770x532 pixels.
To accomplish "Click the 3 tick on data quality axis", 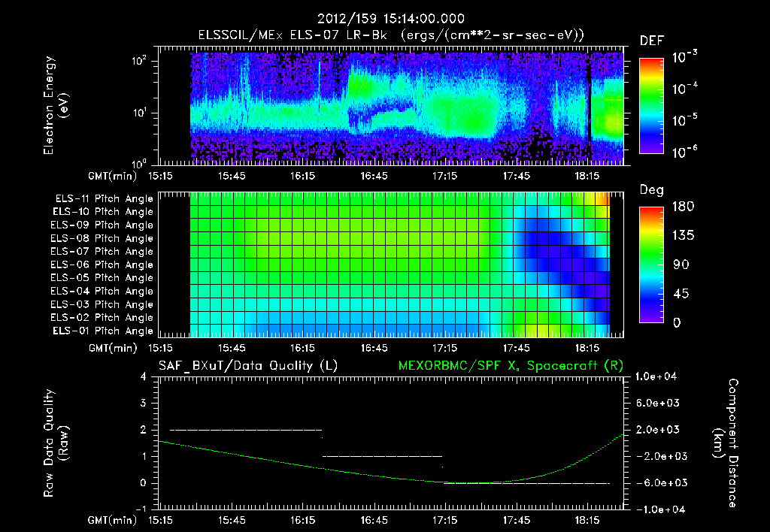I will (x=144, y=403).
